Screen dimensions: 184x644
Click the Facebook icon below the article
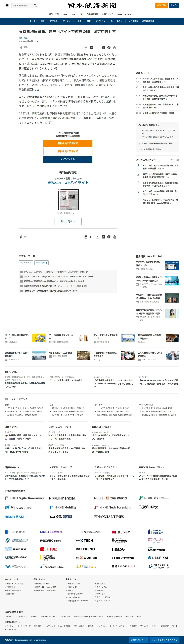(x=109, y=237)
